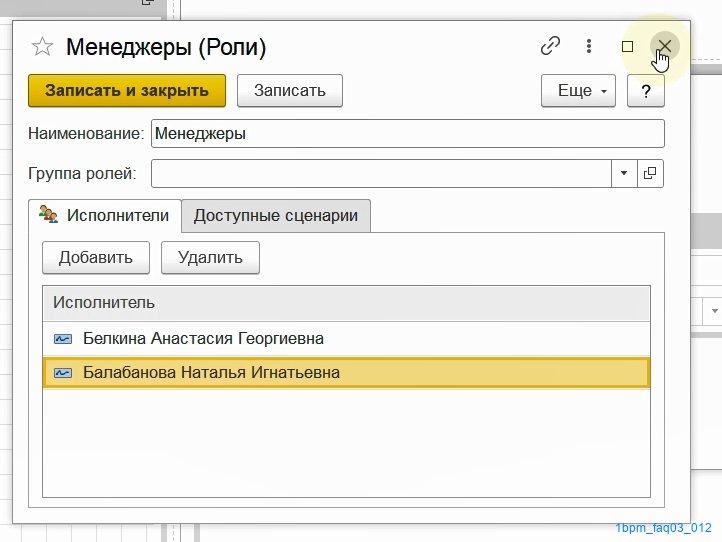Add Менеджеры role to favorites with star icon
Viewport: 722px width, 542px height.
[42, 47]
